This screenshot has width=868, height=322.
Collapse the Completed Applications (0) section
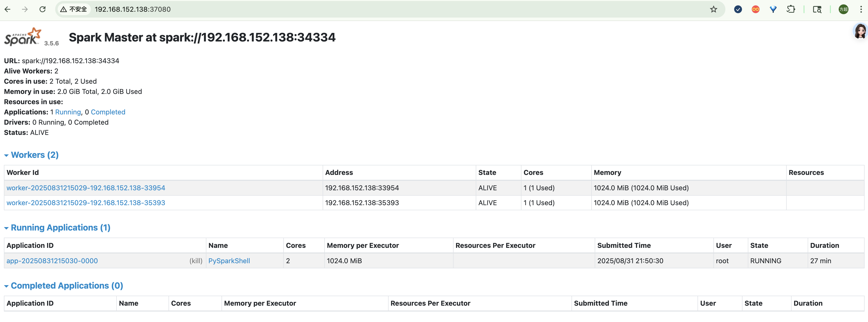coord(64,285)
